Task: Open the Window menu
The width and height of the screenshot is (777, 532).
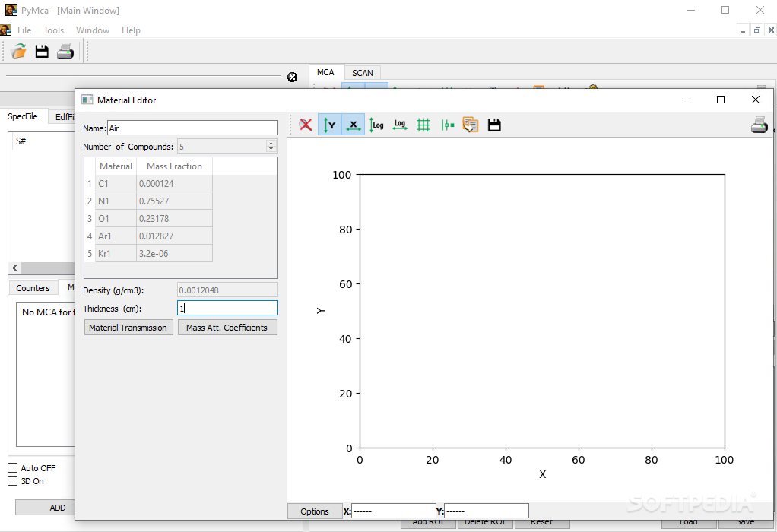Action: (93, 30)
